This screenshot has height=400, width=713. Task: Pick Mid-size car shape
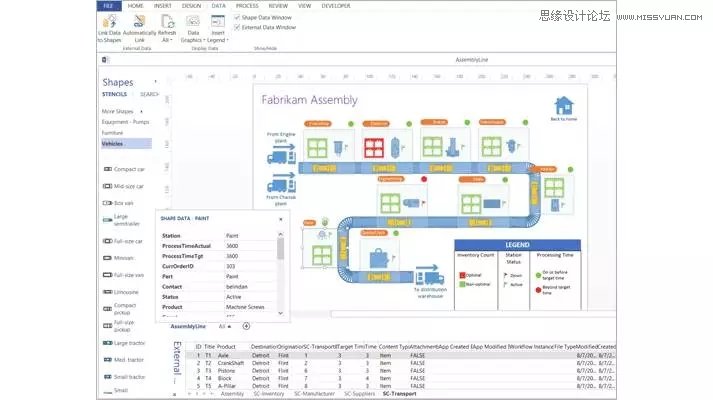pyautogui.click(x=123, y=186)
